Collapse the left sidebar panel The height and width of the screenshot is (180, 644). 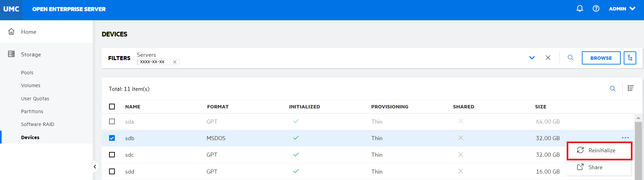(95, 166)
